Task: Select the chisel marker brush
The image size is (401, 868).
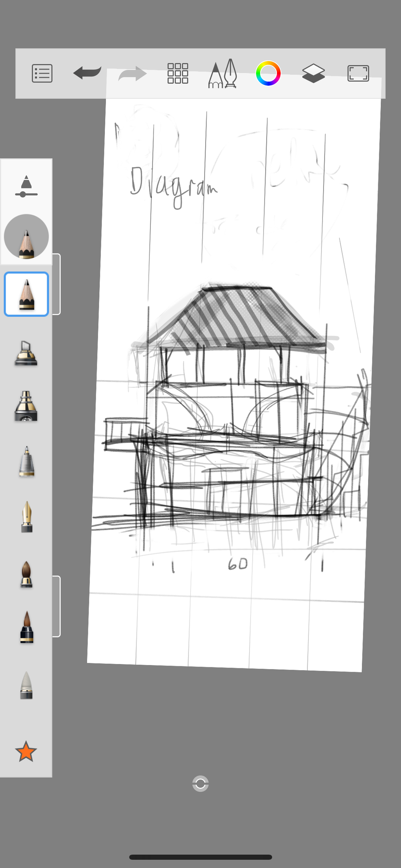Action: (26, 353)
